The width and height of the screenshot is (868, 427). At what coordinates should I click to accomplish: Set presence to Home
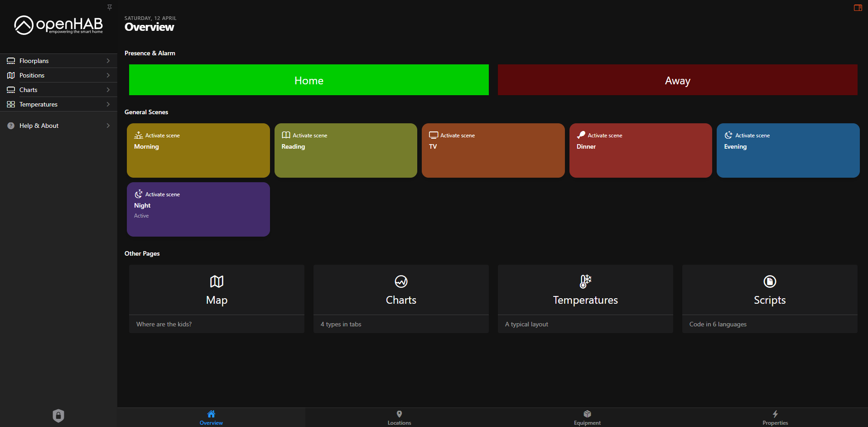(x=309, y=80)
